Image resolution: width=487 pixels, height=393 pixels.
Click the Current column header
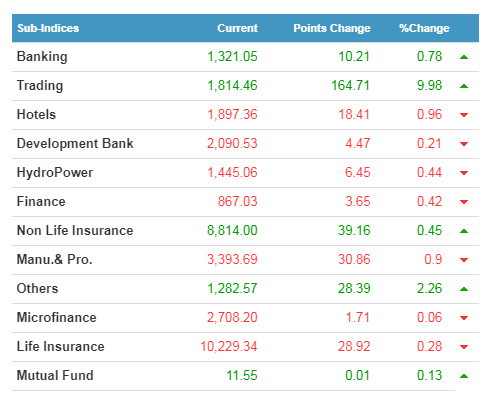(237, 28)
